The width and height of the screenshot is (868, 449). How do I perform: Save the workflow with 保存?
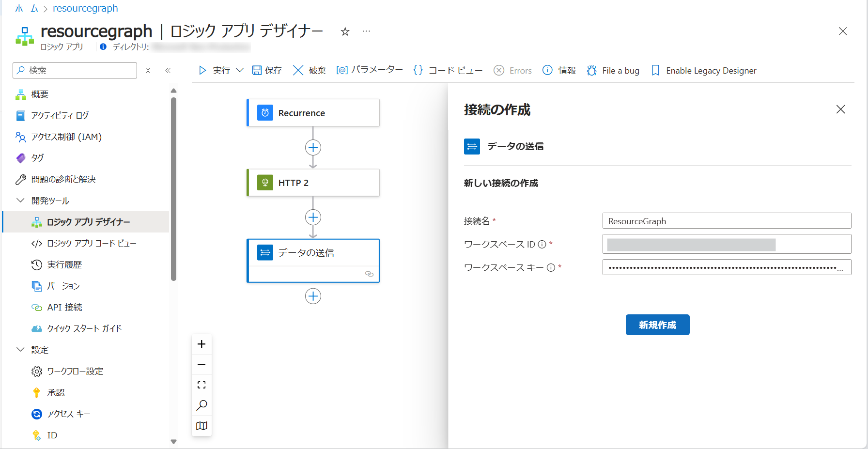point(267,70)
